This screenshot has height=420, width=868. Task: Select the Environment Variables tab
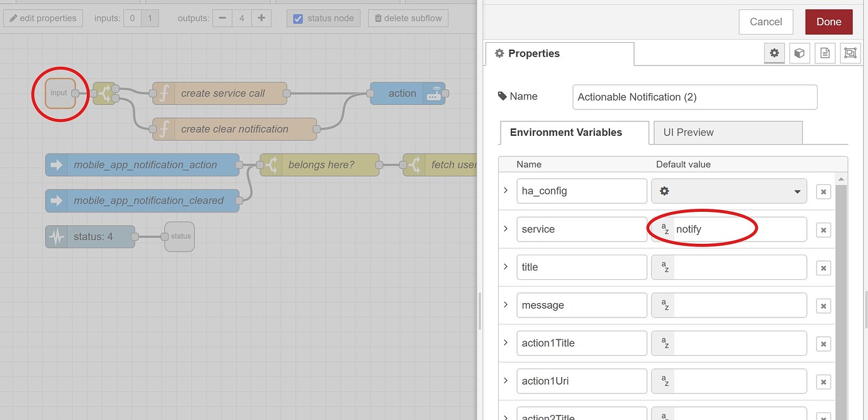pos(565,133)
